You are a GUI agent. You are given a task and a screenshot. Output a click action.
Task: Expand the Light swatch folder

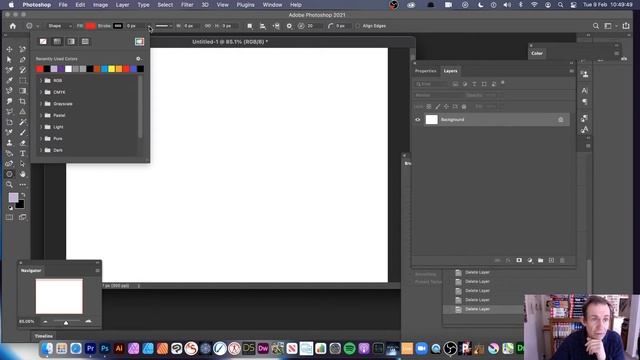click(41, 127)
